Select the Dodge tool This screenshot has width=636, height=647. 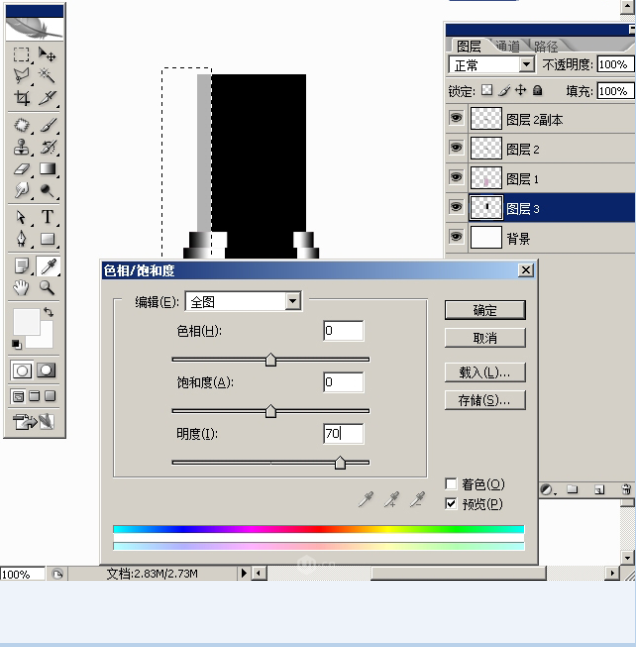click(47, 190)
